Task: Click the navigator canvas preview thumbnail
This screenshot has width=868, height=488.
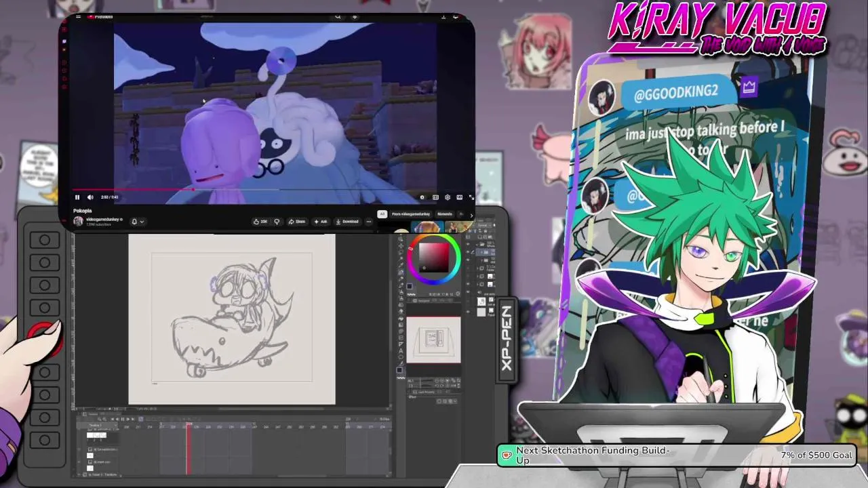Action: [434, 340]
